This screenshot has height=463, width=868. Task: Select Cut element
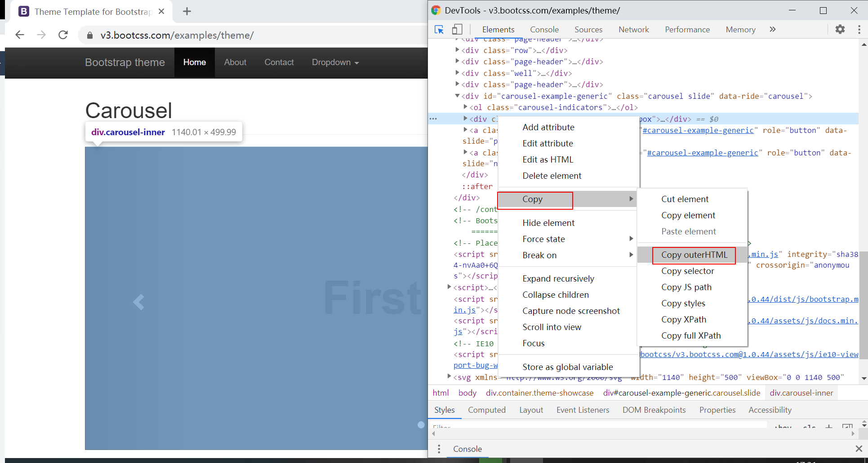tap(692, 199)
